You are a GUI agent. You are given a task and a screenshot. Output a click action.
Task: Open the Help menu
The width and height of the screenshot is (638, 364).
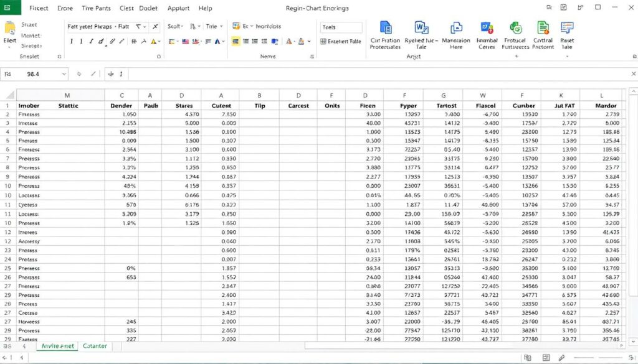coord(205,8)
